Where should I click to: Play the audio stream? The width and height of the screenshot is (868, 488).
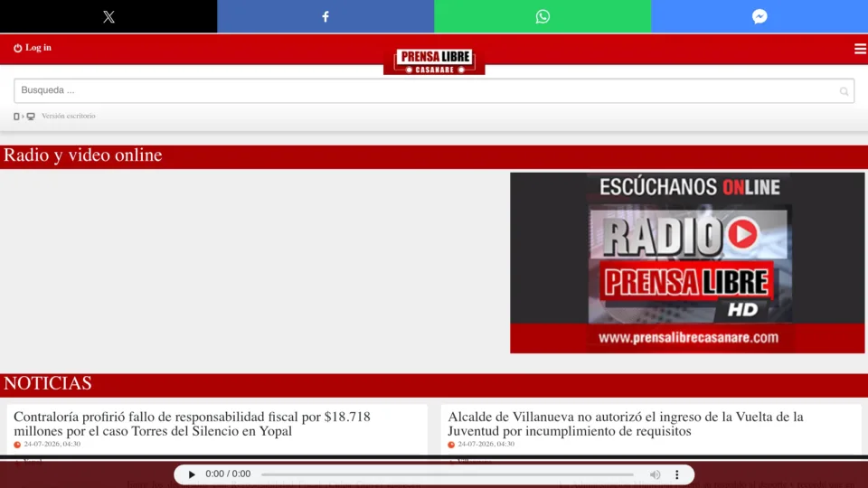[192, 474]
